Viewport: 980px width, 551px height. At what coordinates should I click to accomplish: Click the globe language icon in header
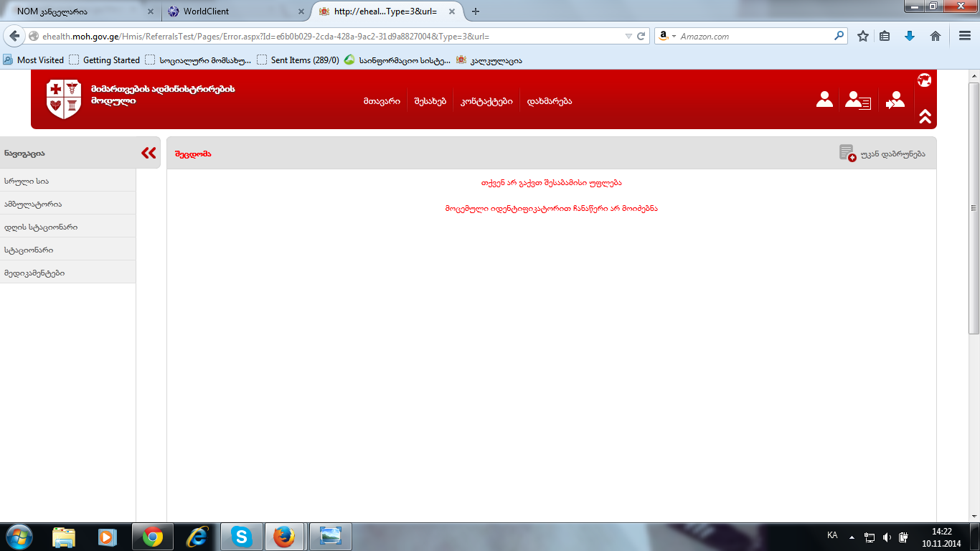[924, 80]
